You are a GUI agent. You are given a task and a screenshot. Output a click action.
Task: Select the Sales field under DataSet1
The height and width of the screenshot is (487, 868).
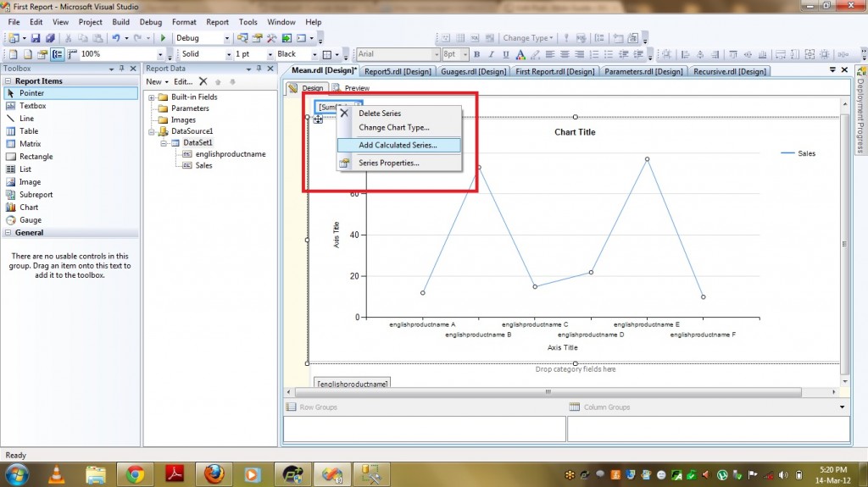point(203,166)
